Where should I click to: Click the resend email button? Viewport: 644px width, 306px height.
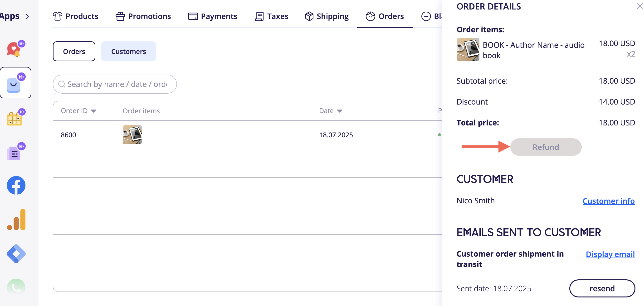coord(602,288)
